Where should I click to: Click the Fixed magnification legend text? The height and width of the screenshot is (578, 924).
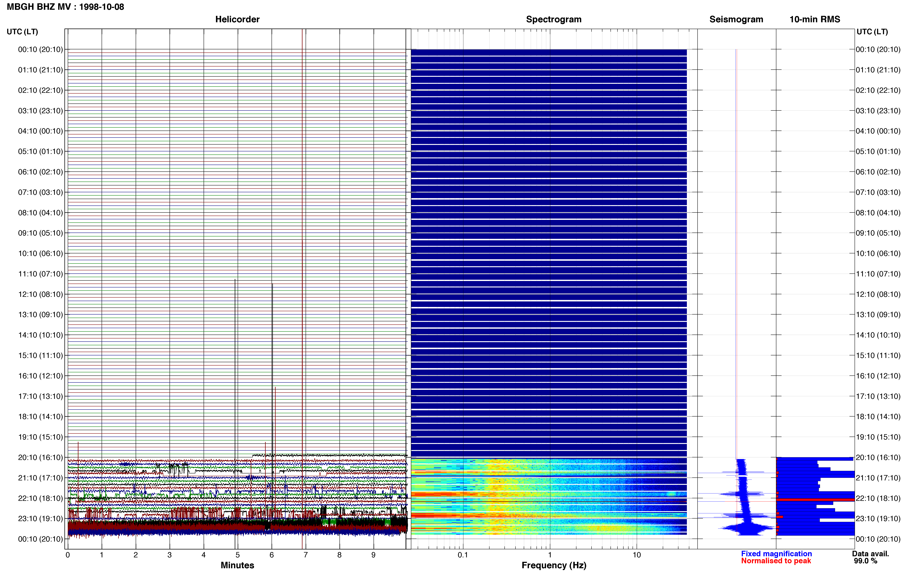point(777,554)
